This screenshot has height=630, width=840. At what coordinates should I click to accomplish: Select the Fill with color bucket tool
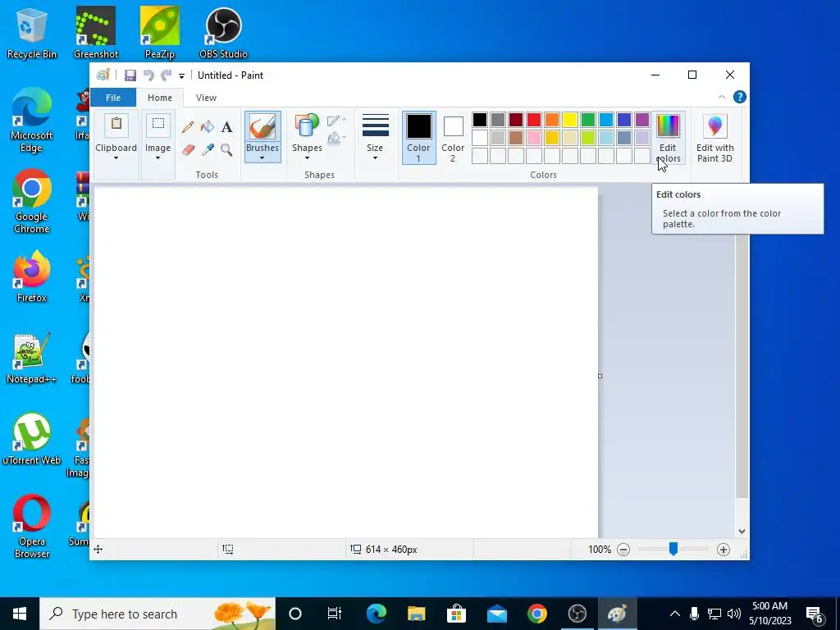tap(208, 127)
